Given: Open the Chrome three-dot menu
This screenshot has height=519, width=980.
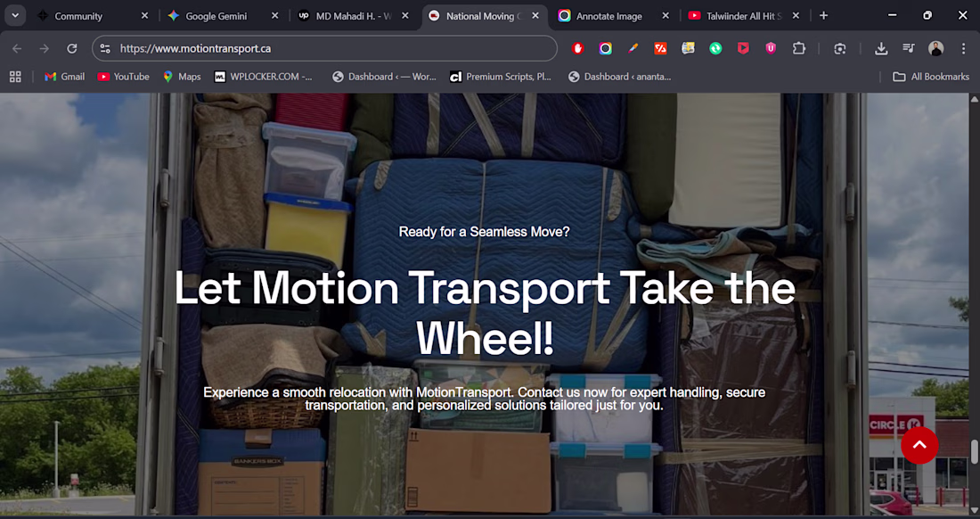Looking at the screenshot, I should click(x=963, y=49).
